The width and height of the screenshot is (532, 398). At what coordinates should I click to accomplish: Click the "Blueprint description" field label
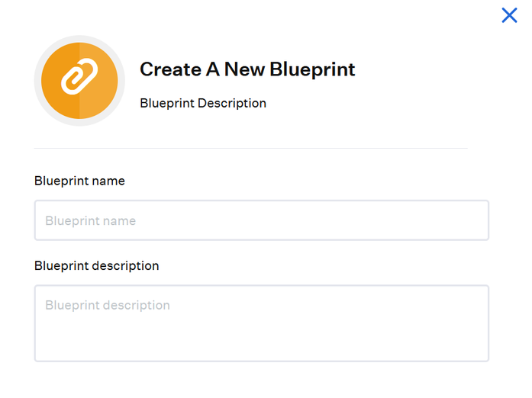click(96, 265)
